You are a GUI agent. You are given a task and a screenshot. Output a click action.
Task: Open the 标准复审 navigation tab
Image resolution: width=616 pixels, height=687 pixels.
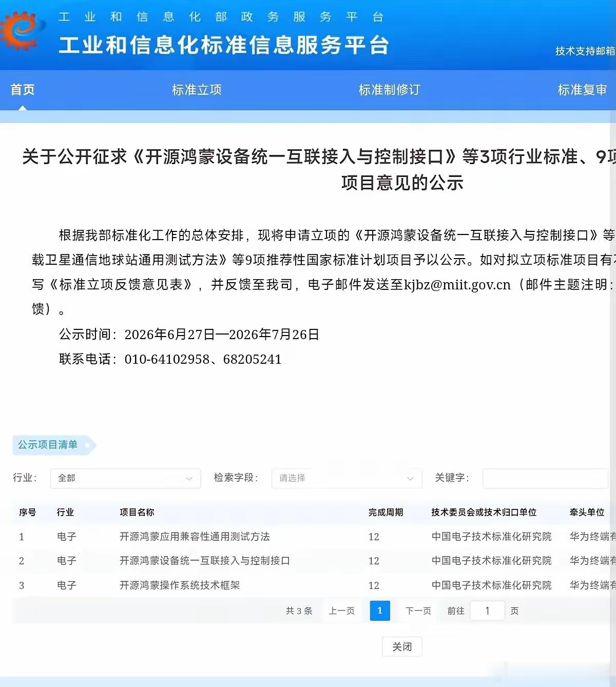click(x=582, y=90)
